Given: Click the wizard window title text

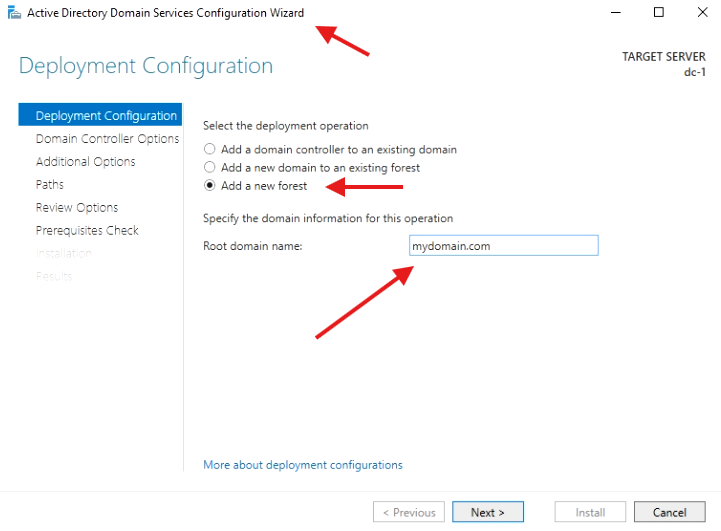Looking at the screenshot, I should (x=166, y=12).
